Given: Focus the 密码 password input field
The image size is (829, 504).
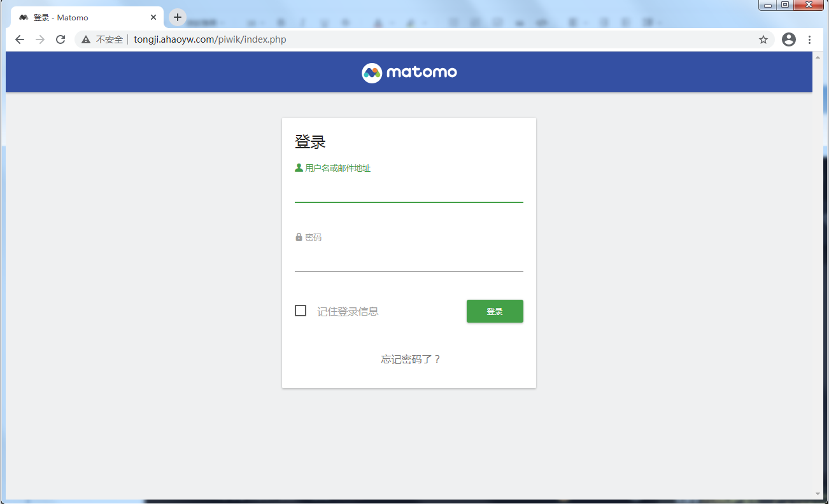Looking at the screenshot, I should tap(409, 260).
